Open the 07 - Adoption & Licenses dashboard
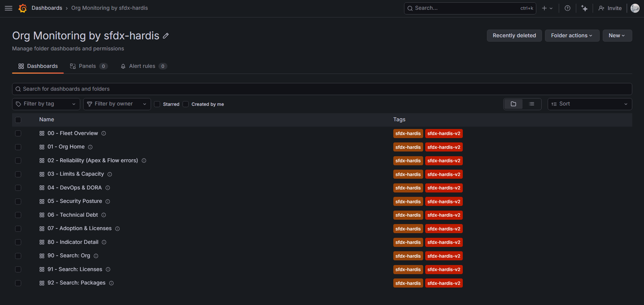 pos(80,228)
